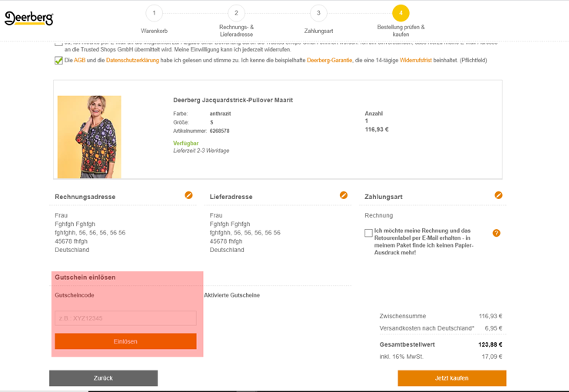The height and width of the screenshot is (392, 569).
Task: Edit the Zahlungsart with pencil icon
Action: click(x=498, y=195)
